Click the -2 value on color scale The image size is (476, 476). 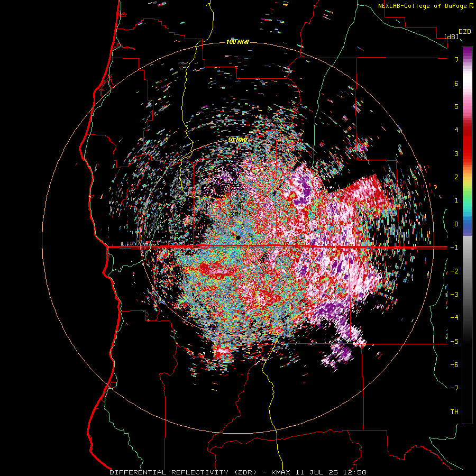(454, 271)
